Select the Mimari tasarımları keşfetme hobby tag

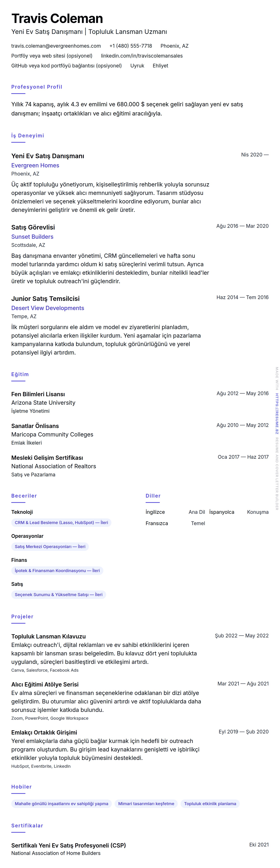click(x=146, y=804)
